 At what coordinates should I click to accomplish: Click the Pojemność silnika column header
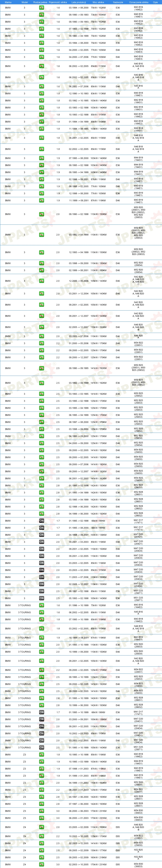coord(58,2)
